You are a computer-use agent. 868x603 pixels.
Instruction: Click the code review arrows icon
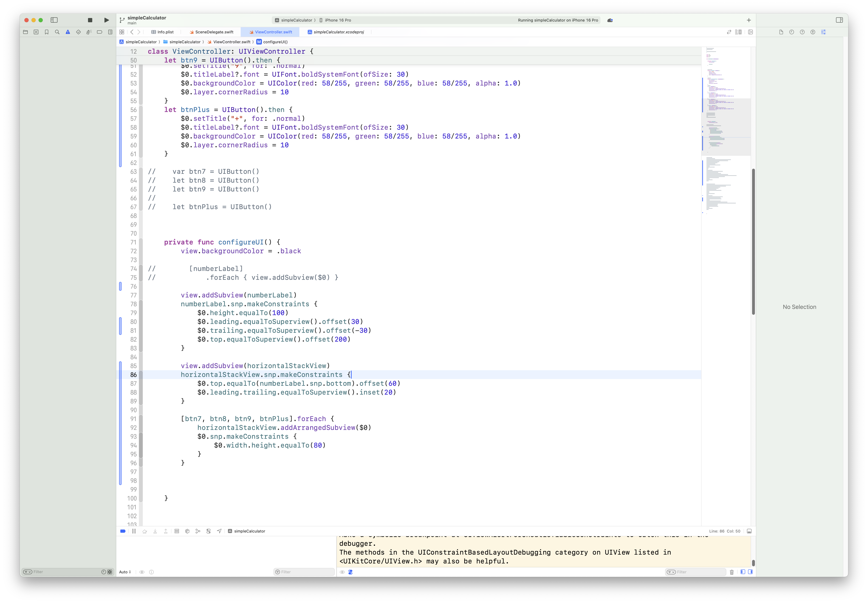[x=729, y=32]
